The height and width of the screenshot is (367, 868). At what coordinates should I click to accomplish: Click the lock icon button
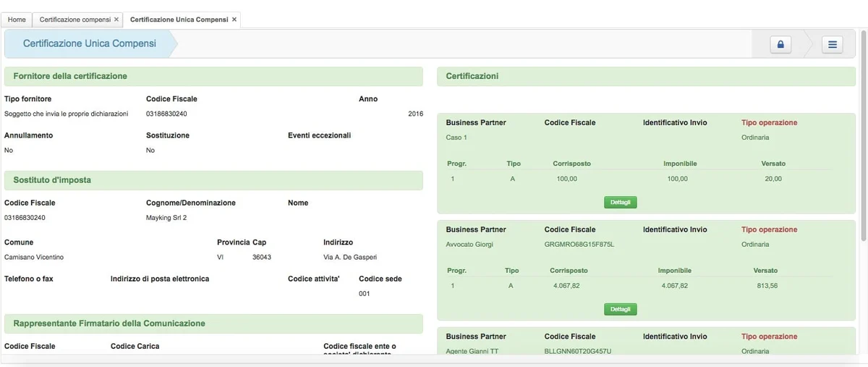pyautogui.click(x=780, y=45)
